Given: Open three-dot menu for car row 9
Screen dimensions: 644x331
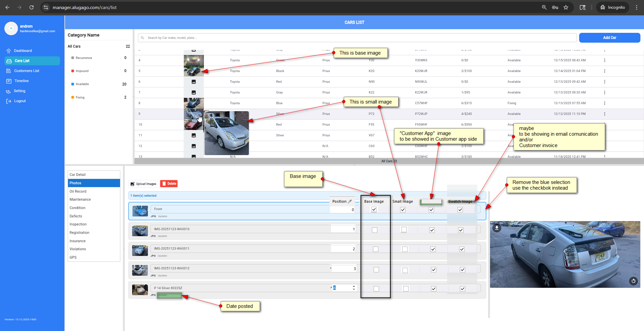Looking at the screenshot, I should [604, 114].
